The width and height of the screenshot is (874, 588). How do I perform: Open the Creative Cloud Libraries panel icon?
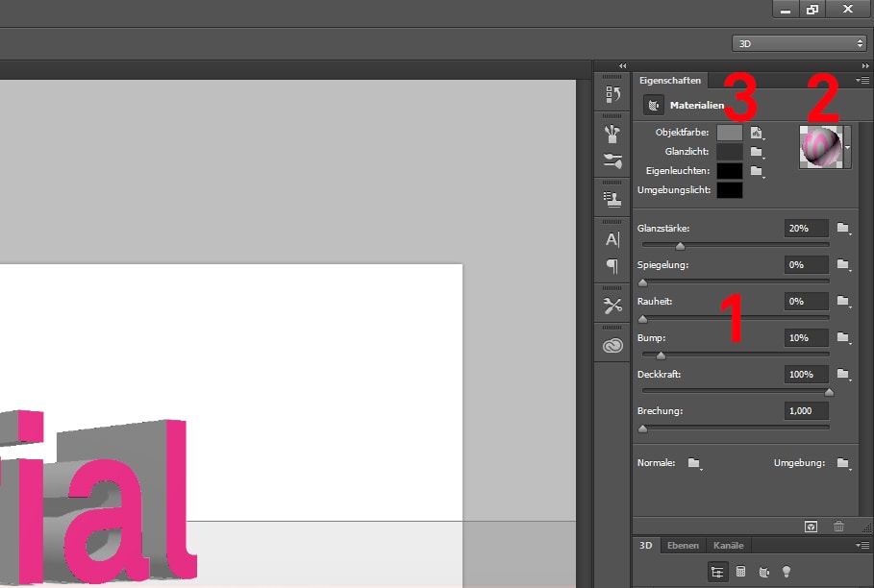coord(612,346)
